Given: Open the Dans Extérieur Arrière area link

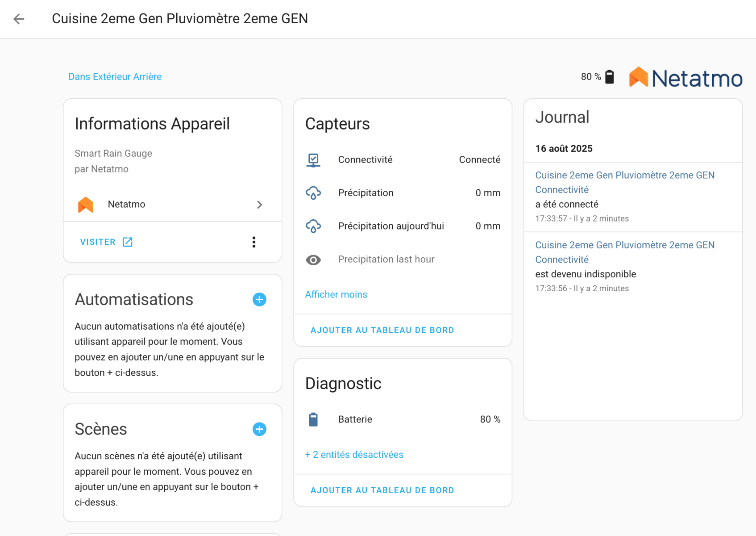Looking at the screenshot, I should [x=115, y=77].
